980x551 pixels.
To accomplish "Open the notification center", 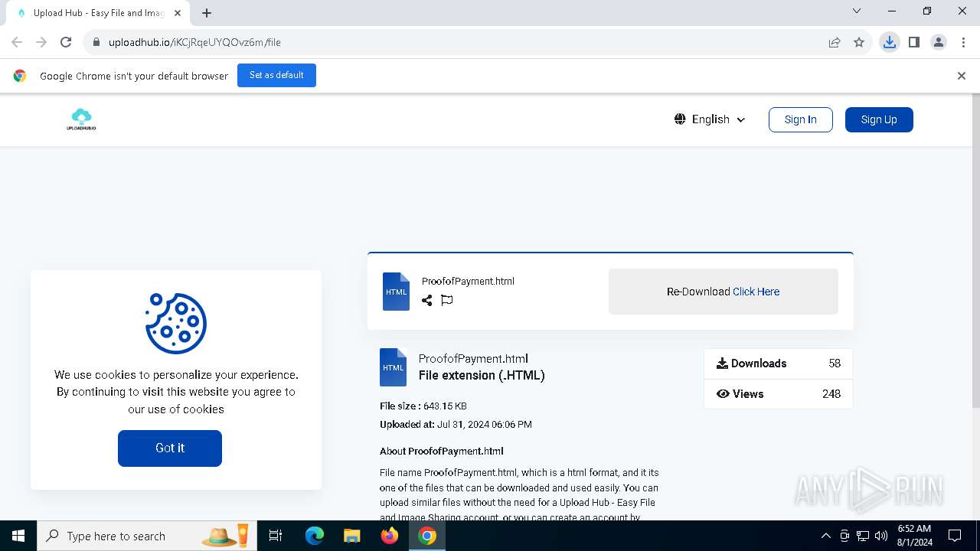I will (955, 536).
